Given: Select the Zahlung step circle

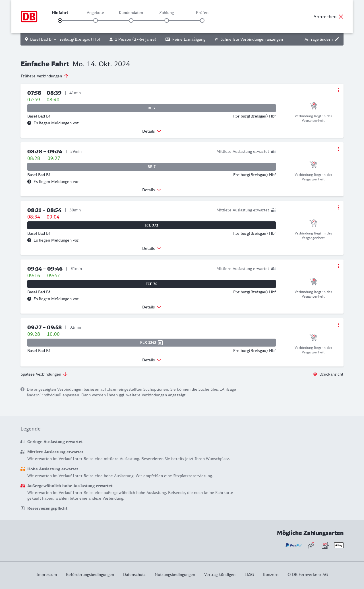Looking at the screenshot, I should (167, 20).
